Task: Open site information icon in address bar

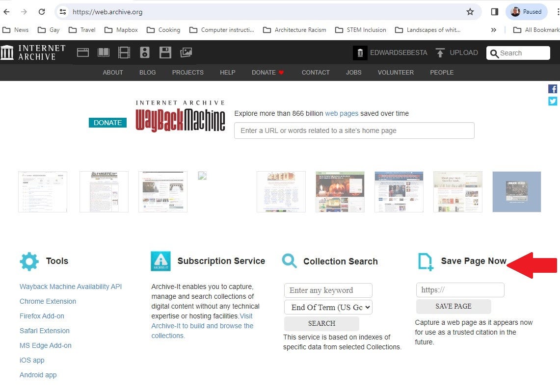Action: pos(63,12)
